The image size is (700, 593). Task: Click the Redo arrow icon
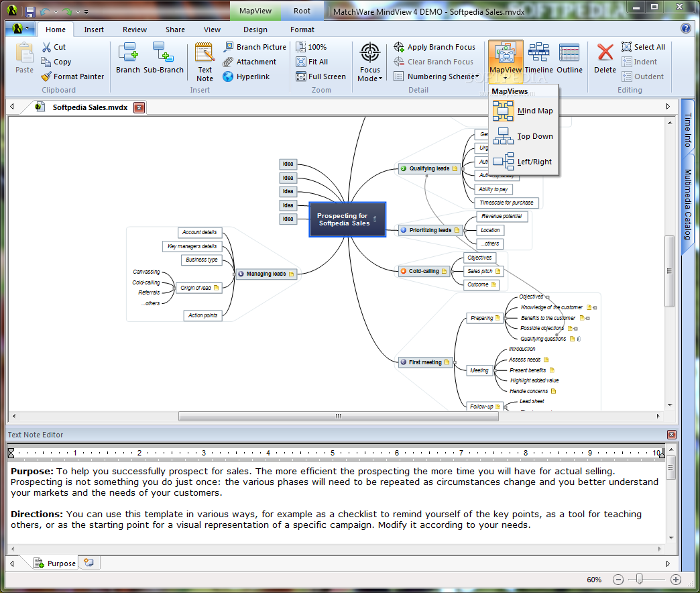click(x=67, y=11)
